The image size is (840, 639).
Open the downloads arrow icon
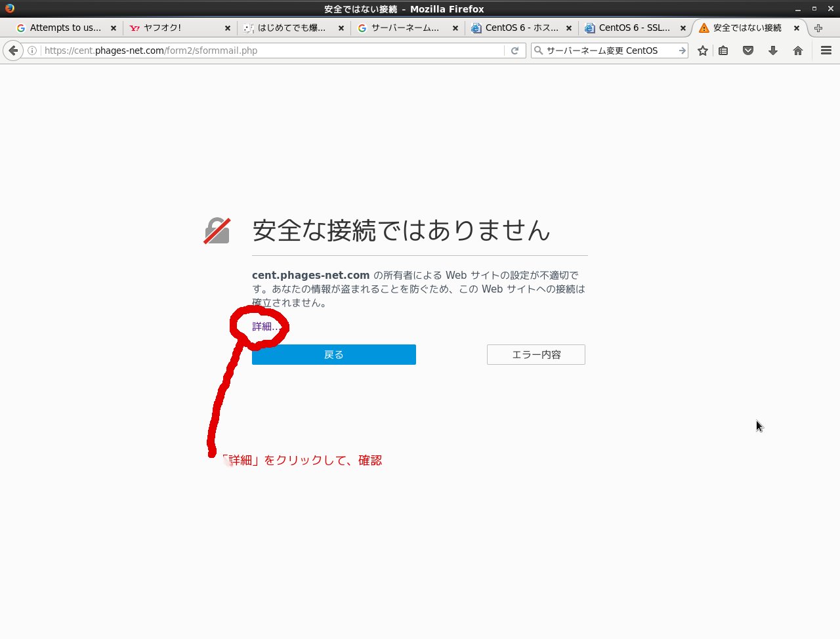pyautogui.click(x=773, y=51)
